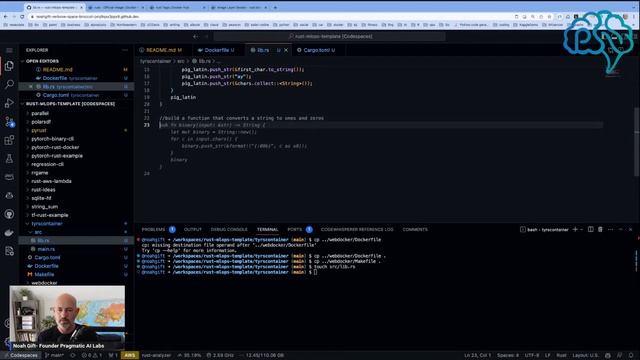Click rust-analyzer status bar item
The width and height of the screenshot is (640, 360).
156,356
